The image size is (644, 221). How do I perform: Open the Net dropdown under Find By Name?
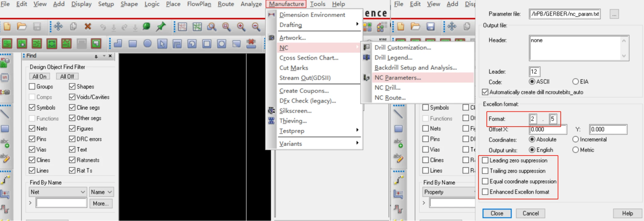[58, 192]
